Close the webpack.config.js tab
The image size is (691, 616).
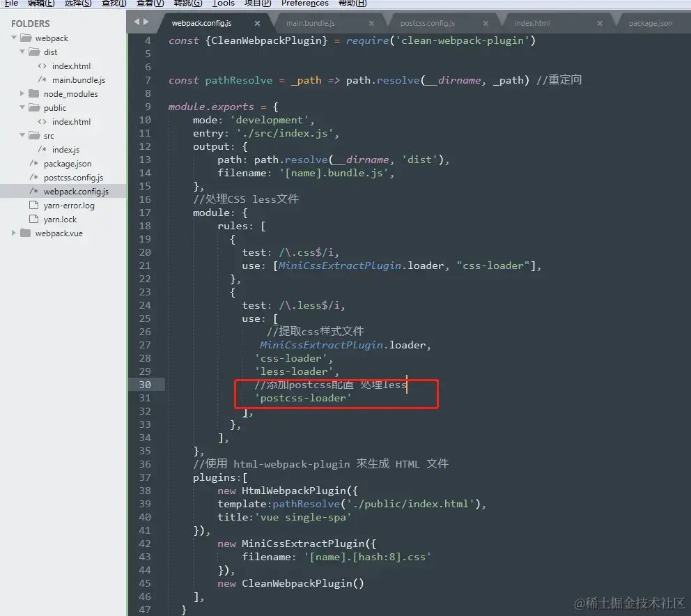(257, 24)
